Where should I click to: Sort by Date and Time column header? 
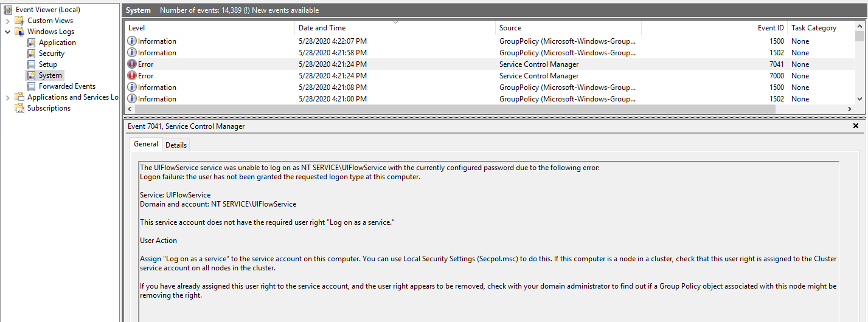pyautogui.click(x=322, y=28)
